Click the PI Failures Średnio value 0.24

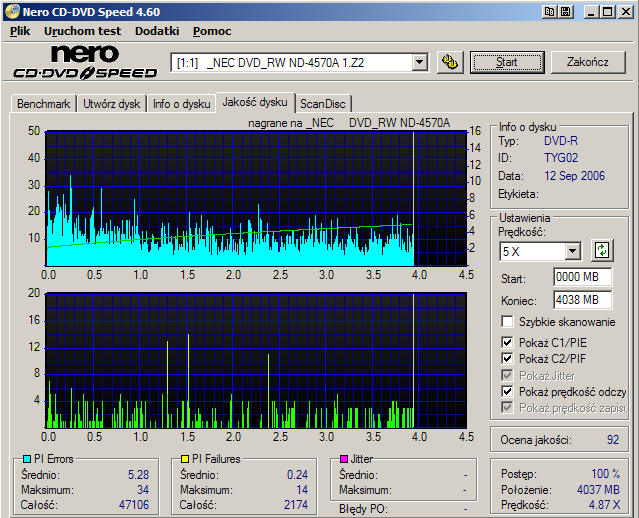click(297, 475)
